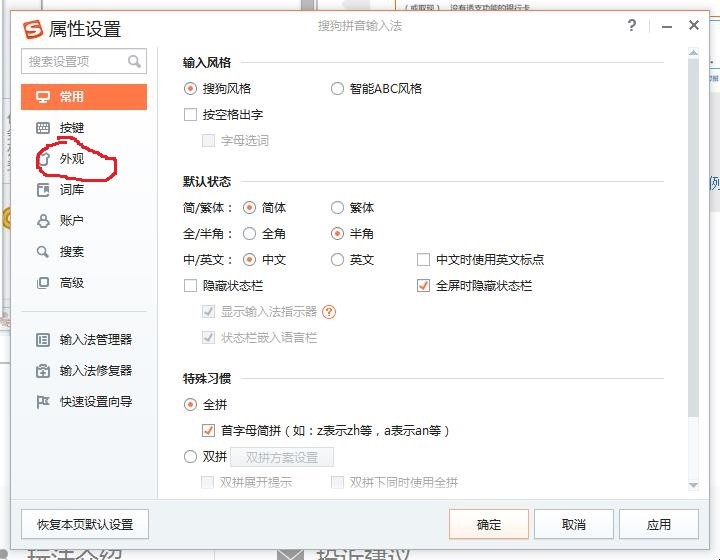
Task: Click the vertical scrollbar thumb
Action: pos(693,238)
